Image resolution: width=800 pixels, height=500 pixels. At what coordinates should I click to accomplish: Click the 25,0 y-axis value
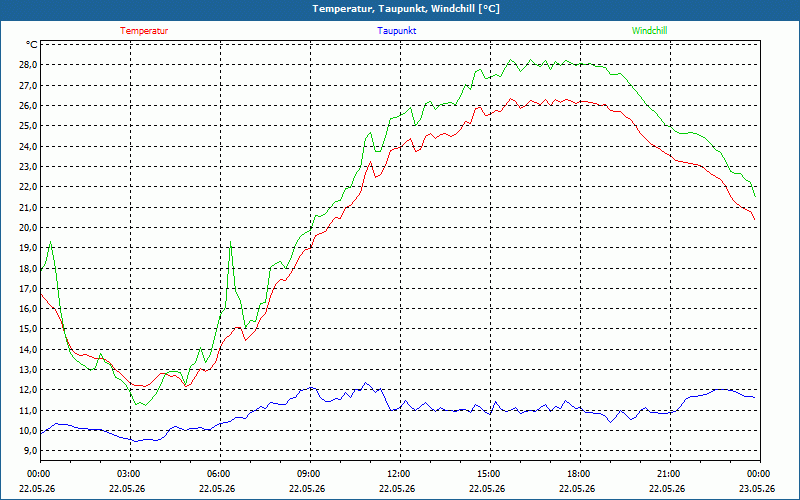coord(29,126)
